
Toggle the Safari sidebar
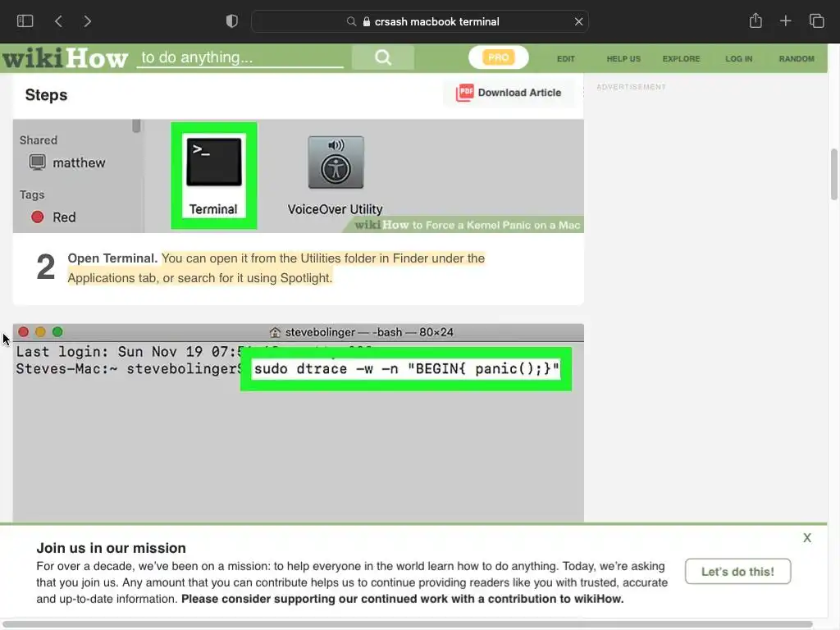[25, 21]
